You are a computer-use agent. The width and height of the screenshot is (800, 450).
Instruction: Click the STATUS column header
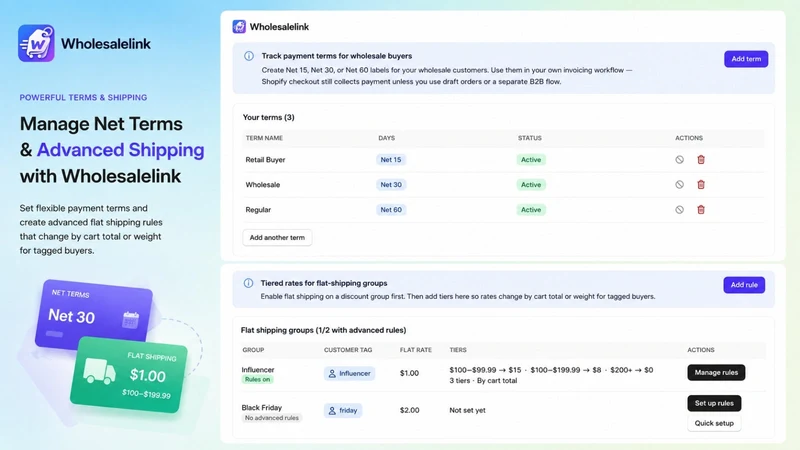(x=530, y=138)
